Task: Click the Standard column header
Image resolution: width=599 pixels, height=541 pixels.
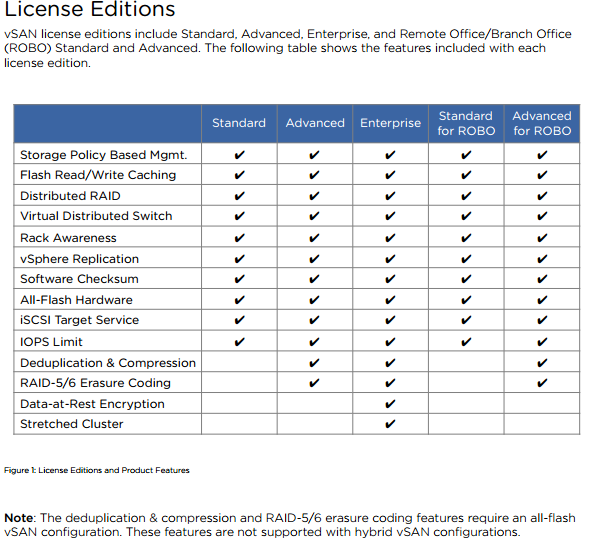Action: click(239, 123)
